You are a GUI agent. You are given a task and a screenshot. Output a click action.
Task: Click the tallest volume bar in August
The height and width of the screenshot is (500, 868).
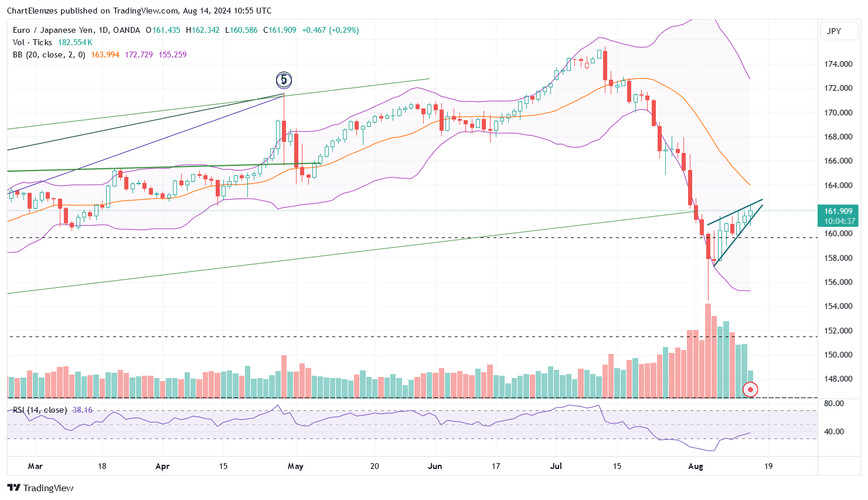click(x=708, y=350)
